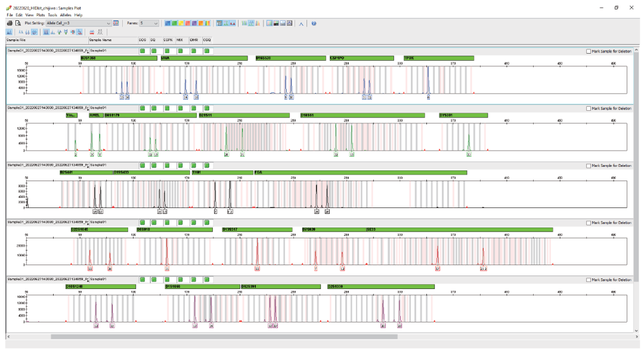Click the Sample Name column header
The image size is (644, 351).
[113, 40]
